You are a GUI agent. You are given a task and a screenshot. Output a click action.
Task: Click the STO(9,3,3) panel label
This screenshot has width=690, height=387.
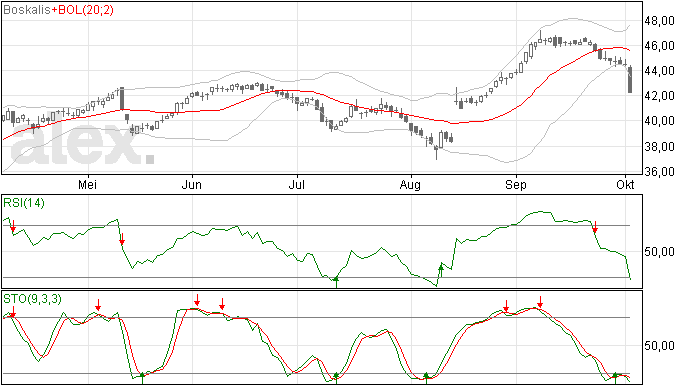(x=32, y=299)
